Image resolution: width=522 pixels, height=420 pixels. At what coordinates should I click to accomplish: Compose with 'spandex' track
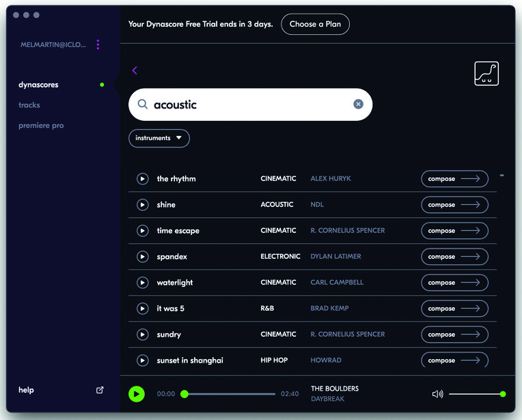point(455,257)
